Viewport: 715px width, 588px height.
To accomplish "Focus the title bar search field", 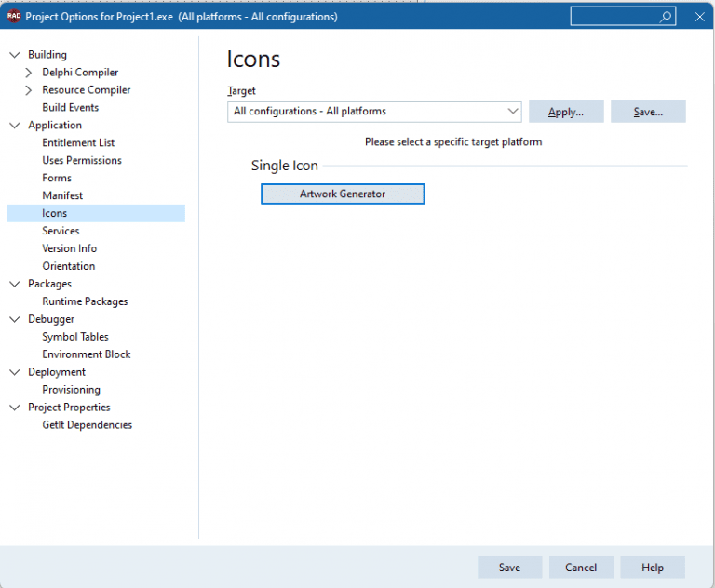I will (x=623, y=17).
